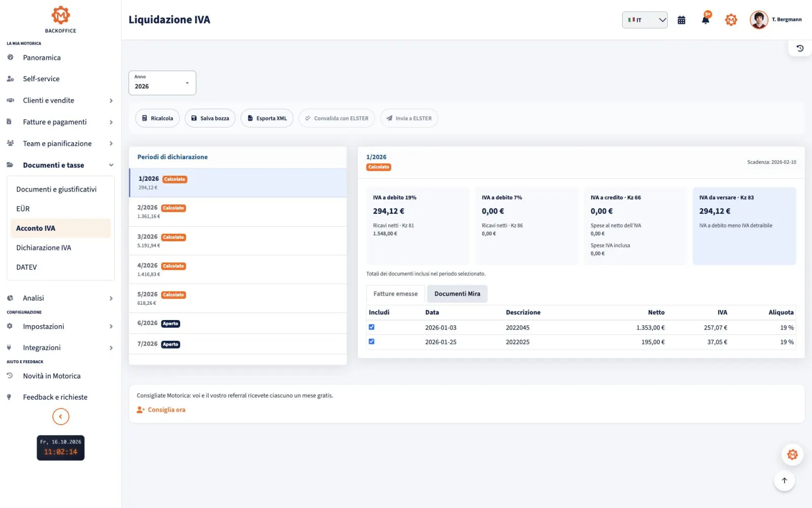The width and height of the screenshot is (812, 508).
Task: Click the IVA value 37,05 €
Action: coord(717,342)
